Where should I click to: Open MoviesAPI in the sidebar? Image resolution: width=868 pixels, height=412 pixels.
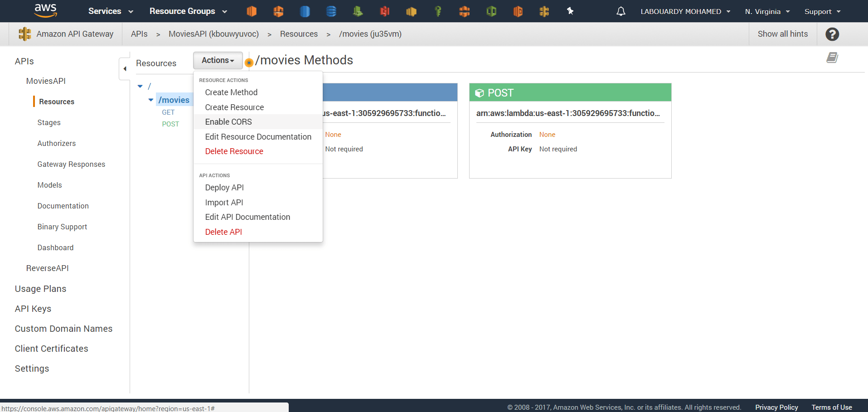tap(46, 81)
